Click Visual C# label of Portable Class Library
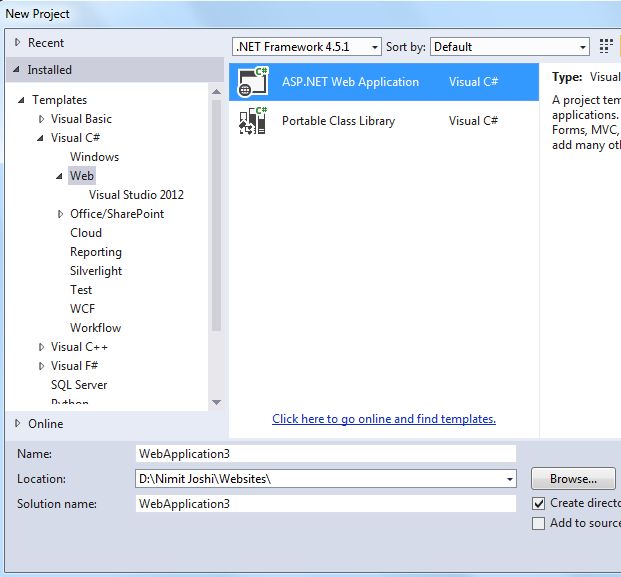 (473, 120)
